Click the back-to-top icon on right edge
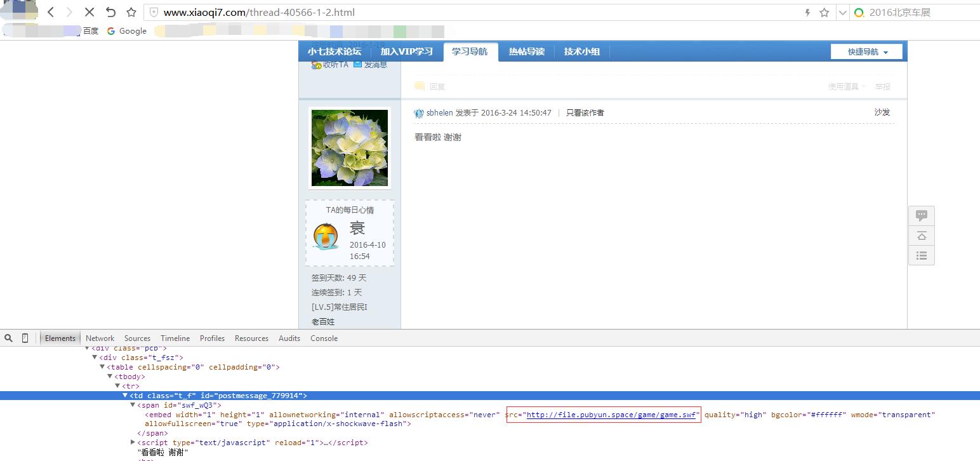 pos(921,235)
